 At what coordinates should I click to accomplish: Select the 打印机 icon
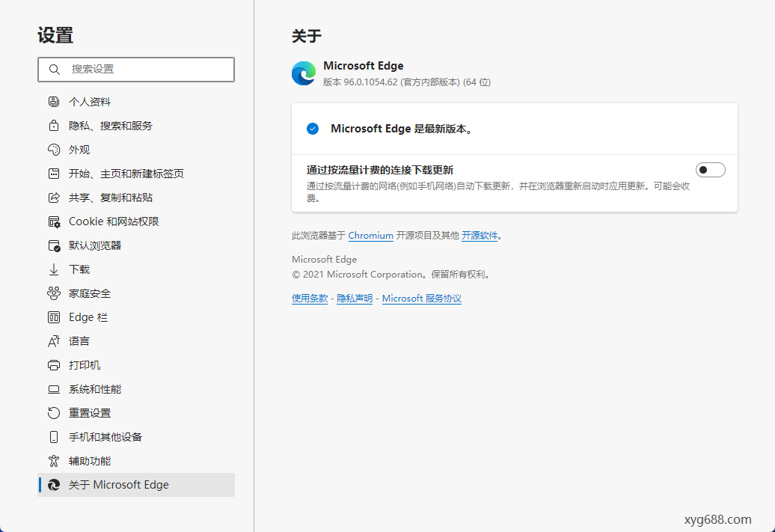[53, 364]
